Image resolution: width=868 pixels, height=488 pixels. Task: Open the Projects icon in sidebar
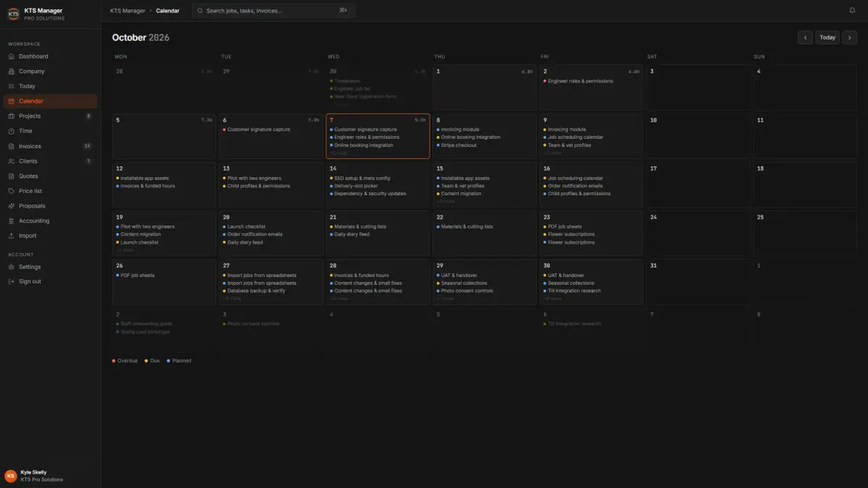[12, 116]
